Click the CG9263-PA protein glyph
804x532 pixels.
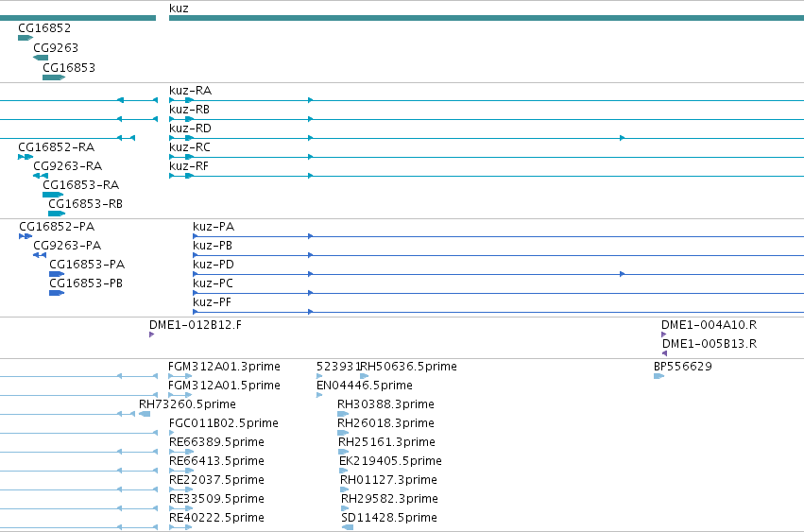pos(40,255)
